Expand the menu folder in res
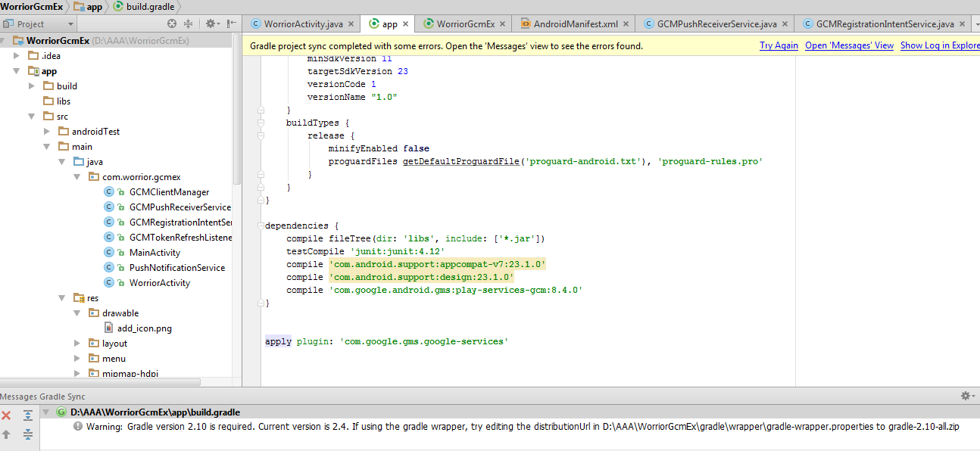 click(77, 358)
